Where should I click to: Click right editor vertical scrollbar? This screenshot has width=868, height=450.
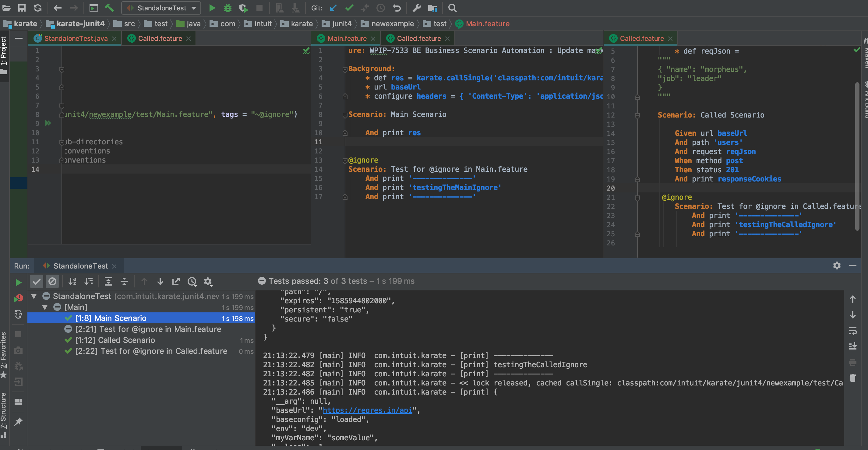[857, 156]
